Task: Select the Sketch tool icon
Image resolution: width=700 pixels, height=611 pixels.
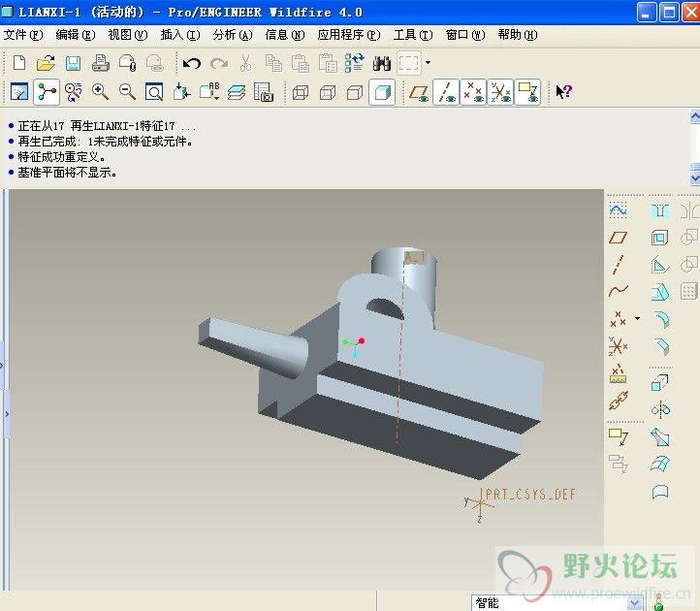Action: (618, 209)
